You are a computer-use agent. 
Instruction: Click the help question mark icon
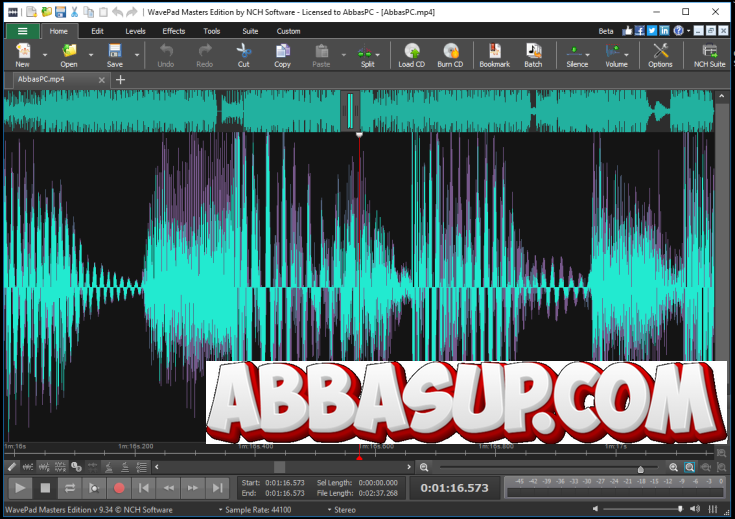(x=678, y=31)
